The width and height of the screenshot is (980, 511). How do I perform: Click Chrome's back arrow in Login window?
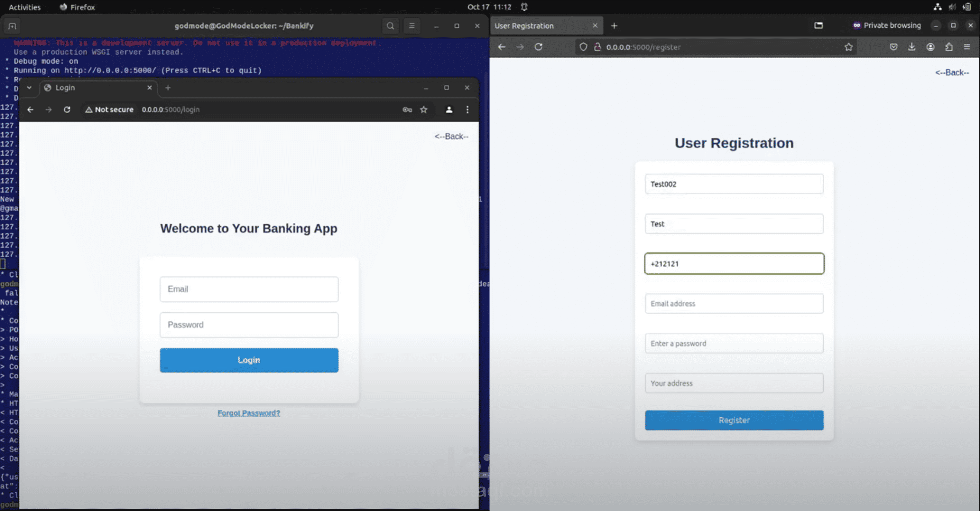click(31, 110)
